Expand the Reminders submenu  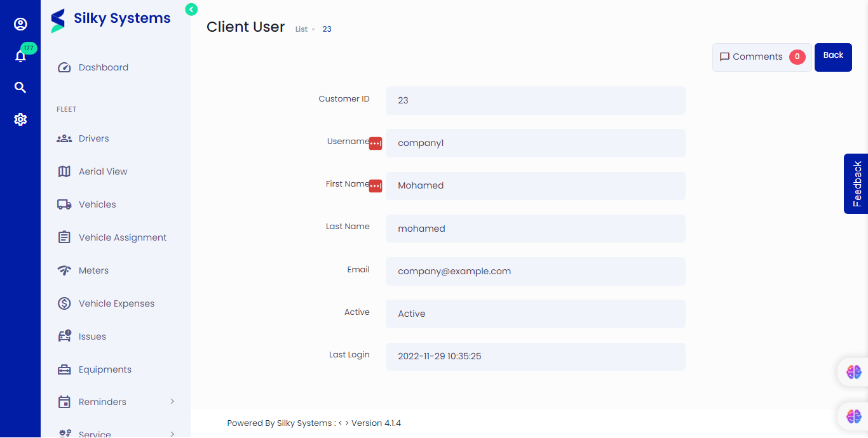(103, 401)
